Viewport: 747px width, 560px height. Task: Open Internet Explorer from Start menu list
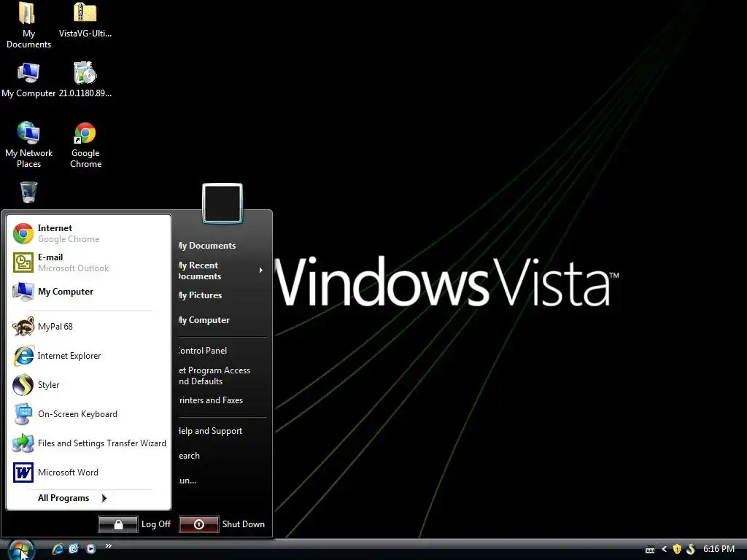pyautogui.click(x=88, y=356)
